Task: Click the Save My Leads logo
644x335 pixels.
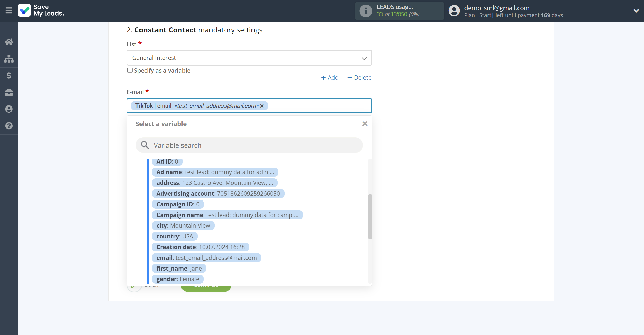Action: coord(41,10)
